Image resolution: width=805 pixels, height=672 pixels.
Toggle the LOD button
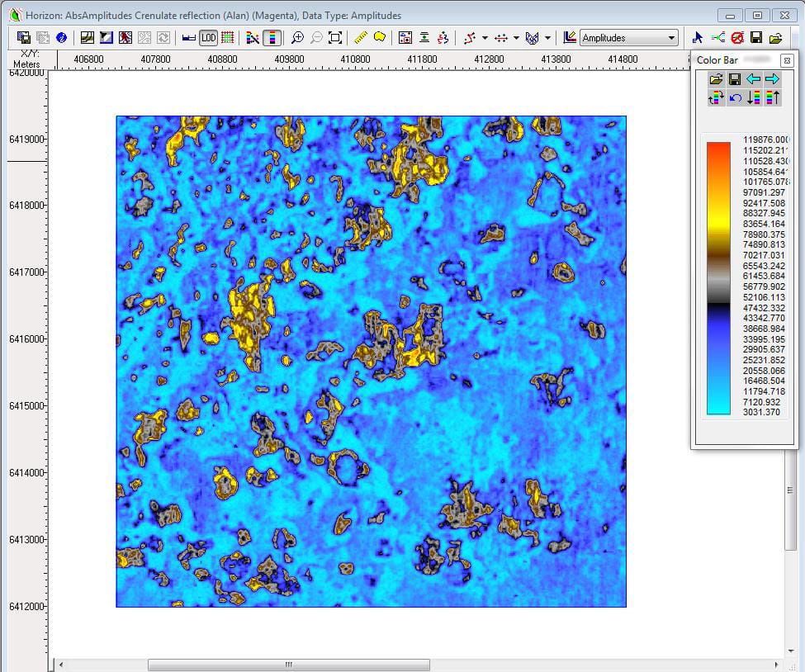(x=208, y=38)
